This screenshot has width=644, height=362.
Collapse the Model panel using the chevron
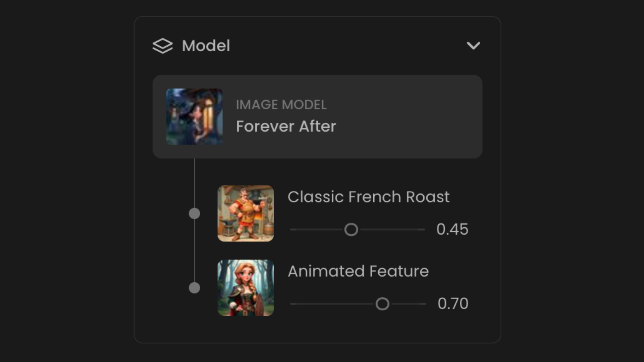(x=473, y=46)
